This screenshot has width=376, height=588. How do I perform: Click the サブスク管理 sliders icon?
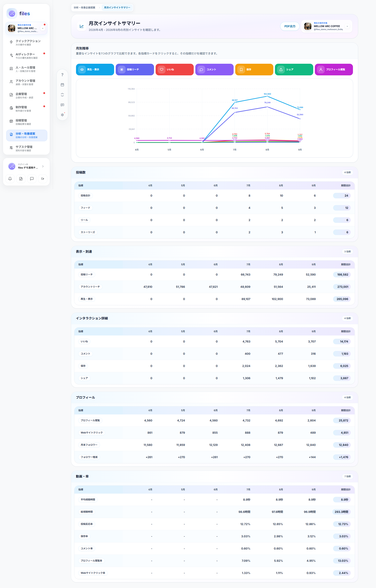coord(11,148)
